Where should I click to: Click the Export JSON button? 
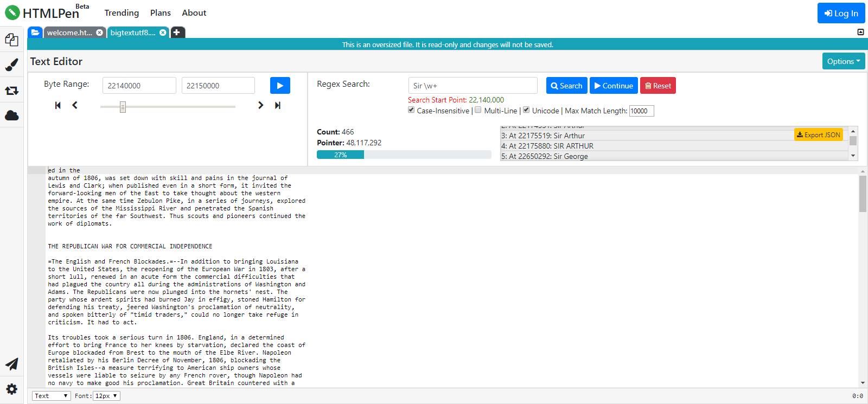point(819,134)
